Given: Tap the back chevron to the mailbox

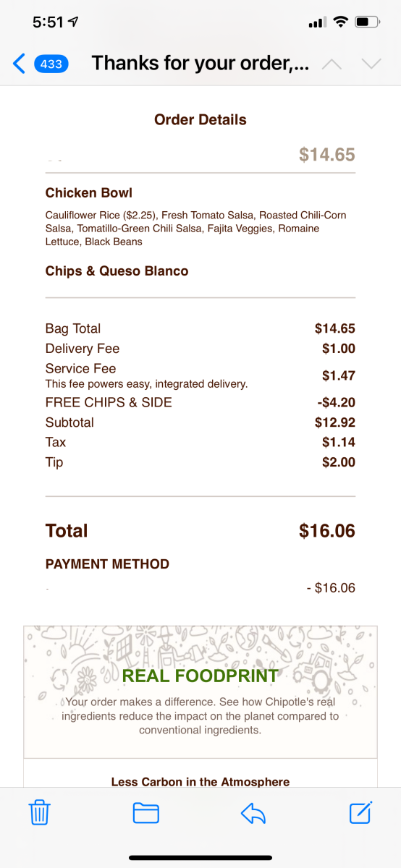Looking at the screenshot, I should 20,64.
